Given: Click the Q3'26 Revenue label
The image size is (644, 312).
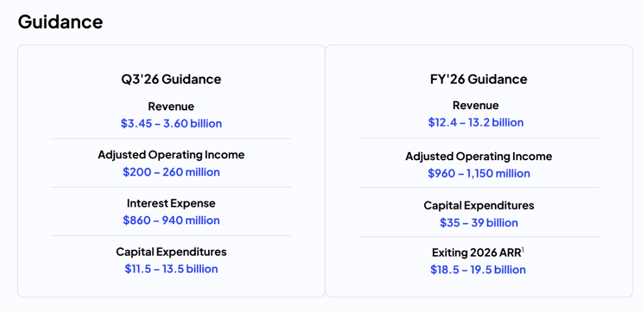Looking at the screenshot, I should [171, 106].
